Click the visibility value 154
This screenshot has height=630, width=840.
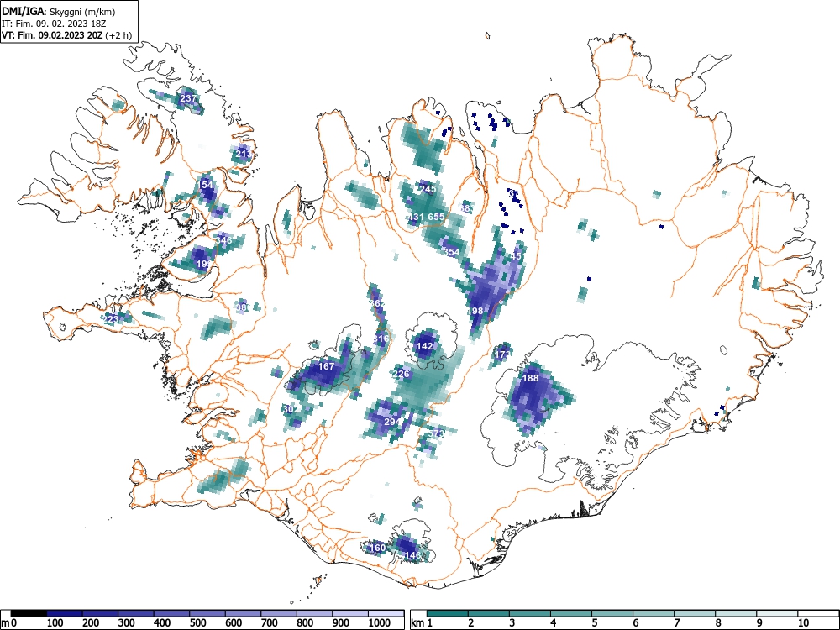(206, 185)
